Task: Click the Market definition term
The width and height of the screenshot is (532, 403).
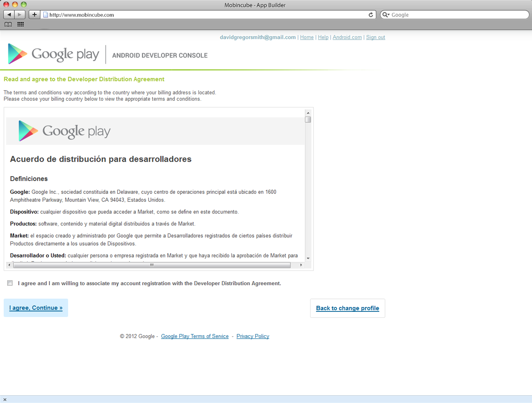Action: click(19, 236)
